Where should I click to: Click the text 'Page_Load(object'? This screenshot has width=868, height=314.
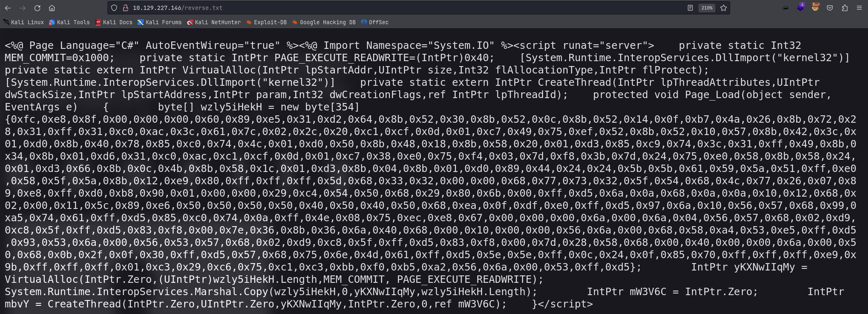734,95
